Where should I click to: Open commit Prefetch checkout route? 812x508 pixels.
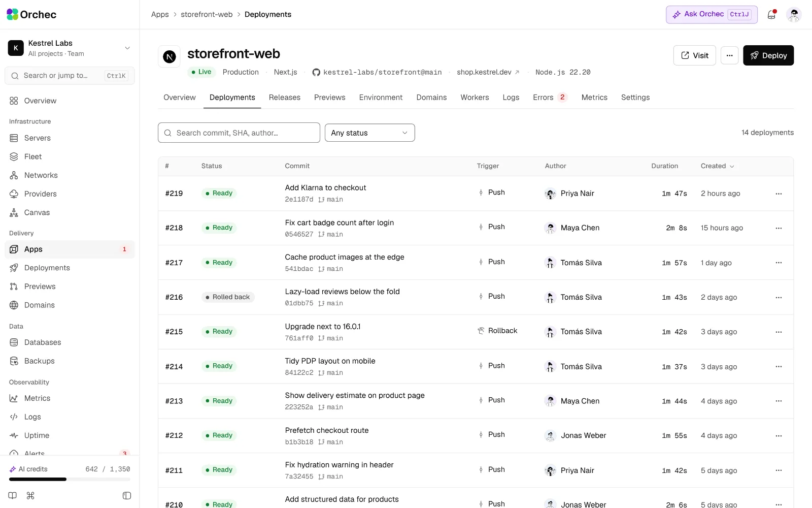[x=327, y=430]
